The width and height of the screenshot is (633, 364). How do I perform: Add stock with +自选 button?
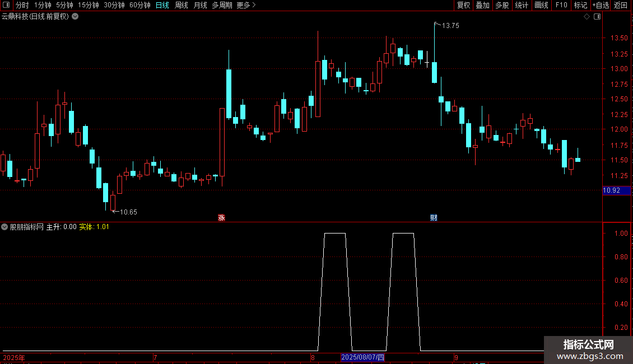[x=601, y=5]
